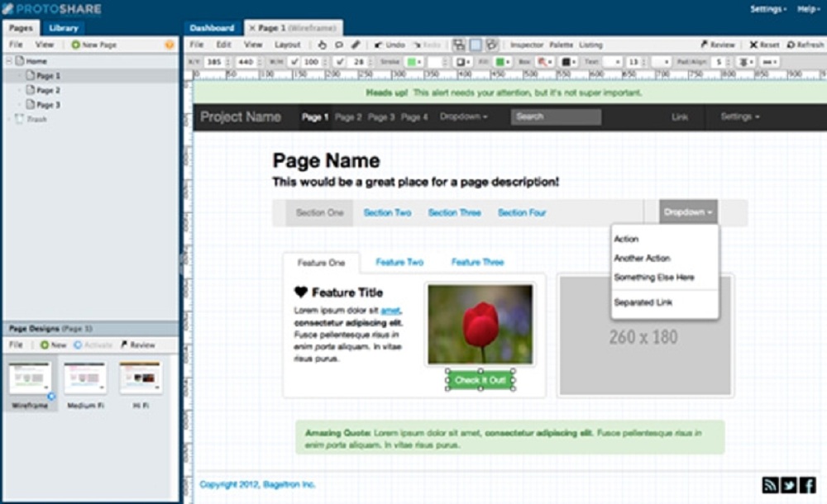Select the hand pan tool icon

(323, 45)
